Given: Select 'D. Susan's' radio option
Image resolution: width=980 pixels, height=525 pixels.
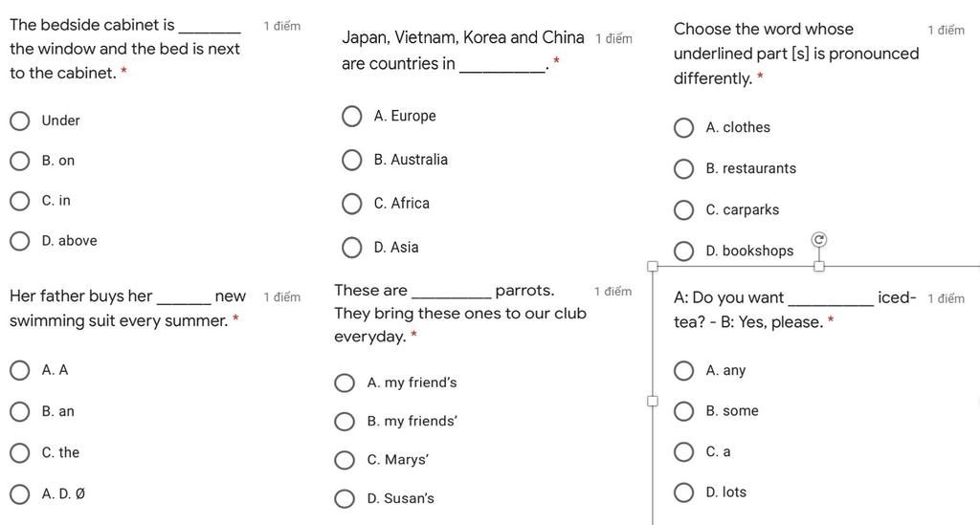Looking at the screenshot, I should [345, 499].
